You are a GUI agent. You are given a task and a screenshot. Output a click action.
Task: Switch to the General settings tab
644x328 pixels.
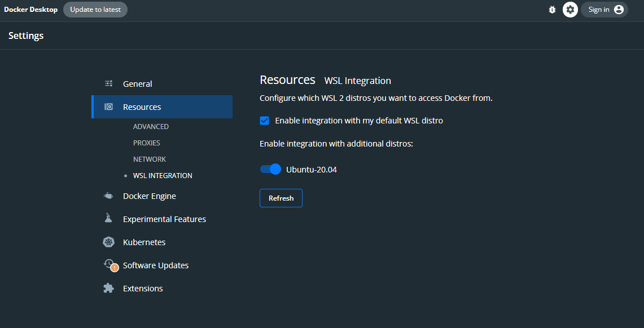pyautogui.click(x=138, y=84)
